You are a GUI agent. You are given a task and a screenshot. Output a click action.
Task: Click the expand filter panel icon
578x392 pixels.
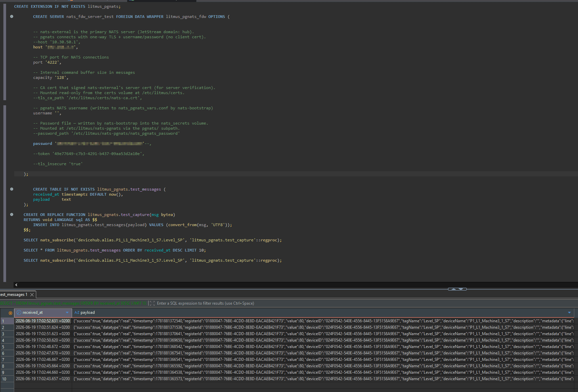(152, 303)
